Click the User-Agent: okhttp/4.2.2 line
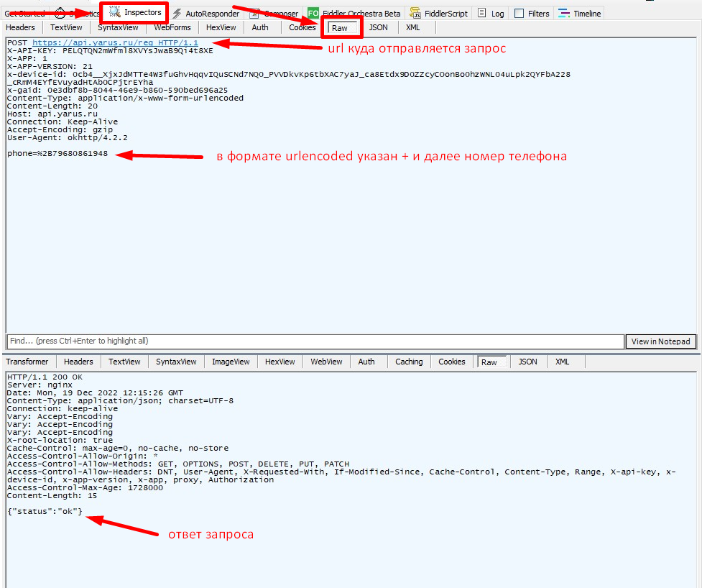The width and height of the screenshot is (702, 588). [x=68, y=137]
